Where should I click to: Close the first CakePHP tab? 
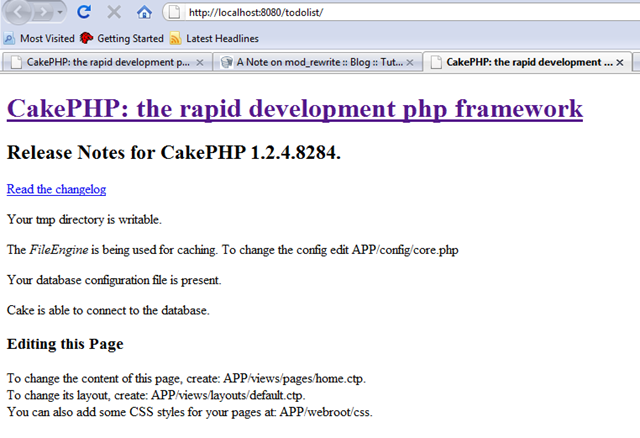click(200, 62)
